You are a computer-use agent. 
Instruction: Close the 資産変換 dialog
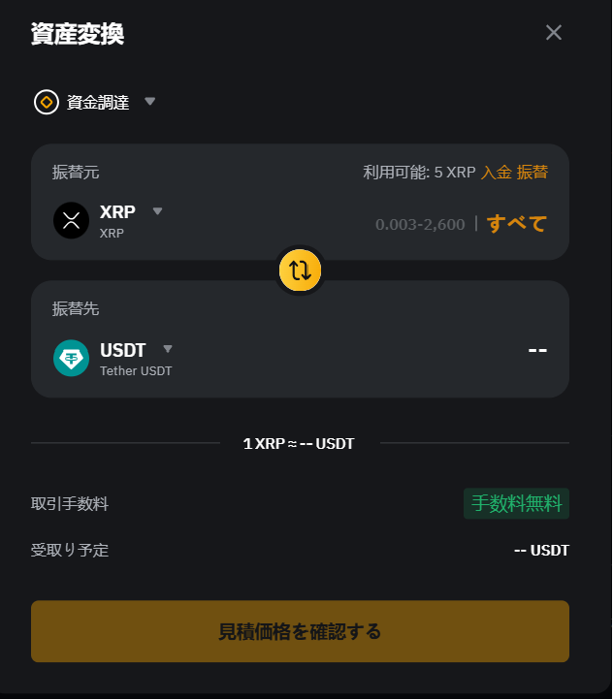(x=554, y=33)
